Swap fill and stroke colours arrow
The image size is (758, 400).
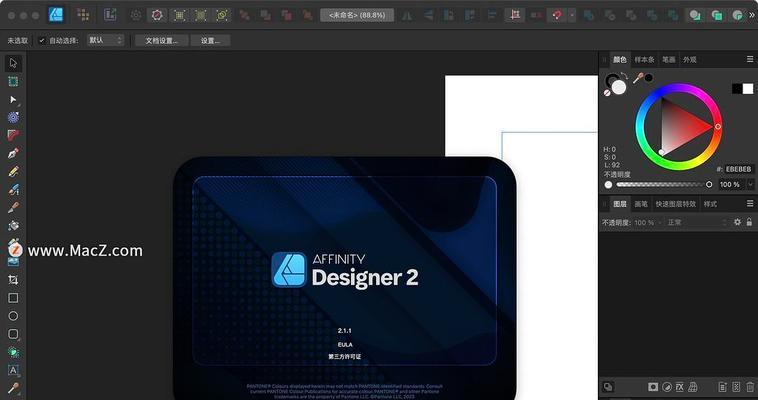(x=625, y=76)
